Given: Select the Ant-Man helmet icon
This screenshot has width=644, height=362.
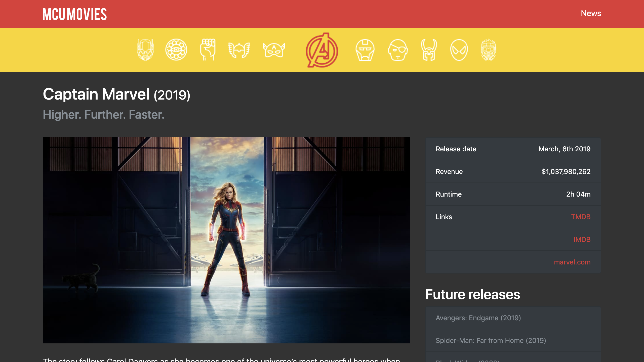Looking at the screenshot, I should point(145,50).
